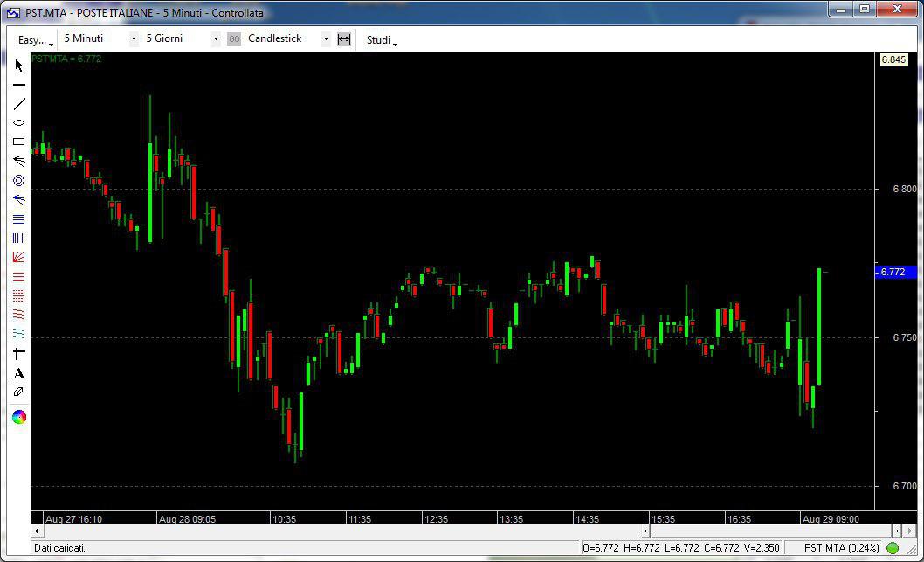The width and height of the screenshot is (924, 562).
Task: Click the 'PST.MTA = 6.772' chart label
Action: (x=66, y=59)
